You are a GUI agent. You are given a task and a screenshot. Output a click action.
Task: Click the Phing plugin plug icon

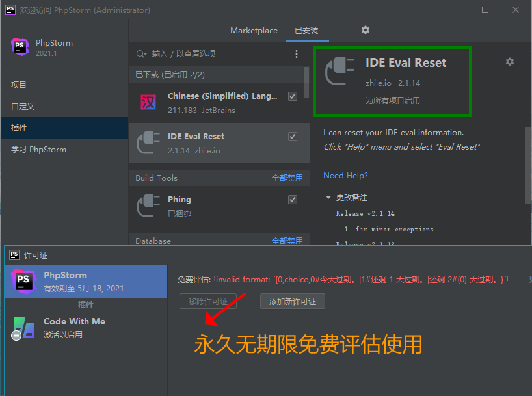point(148,205)
